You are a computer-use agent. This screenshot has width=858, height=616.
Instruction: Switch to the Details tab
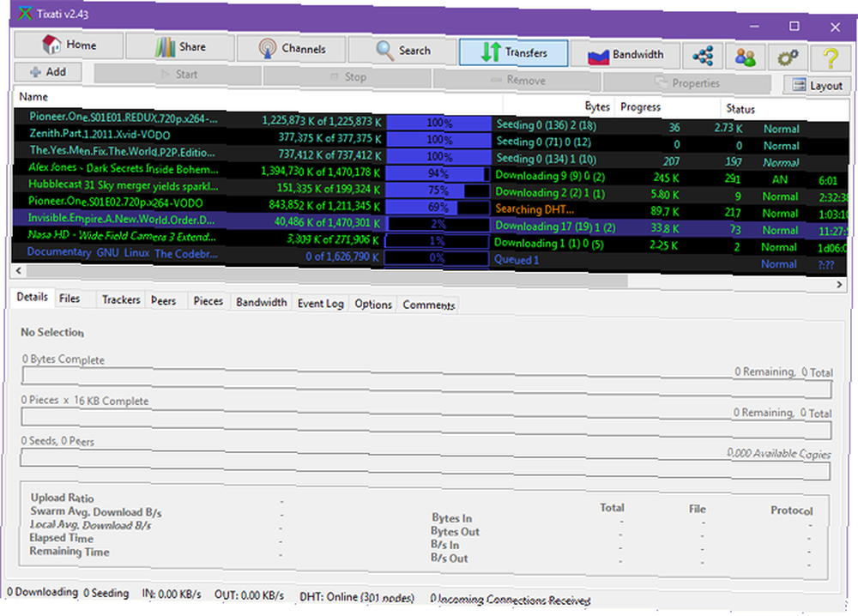click(33, 297)
